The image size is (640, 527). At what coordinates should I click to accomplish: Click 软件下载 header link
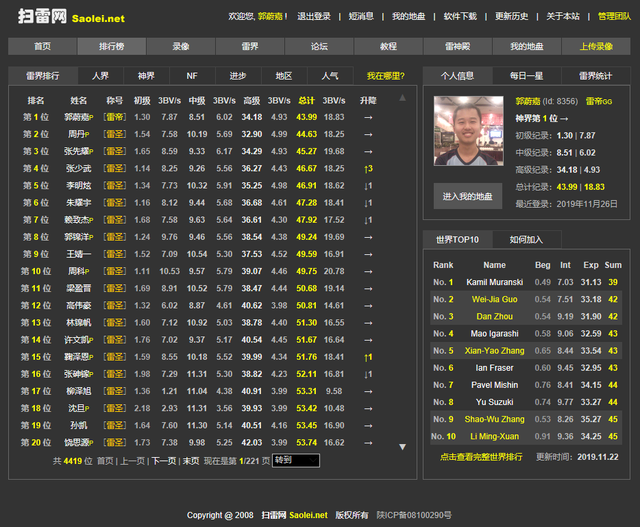click(460, 16)
